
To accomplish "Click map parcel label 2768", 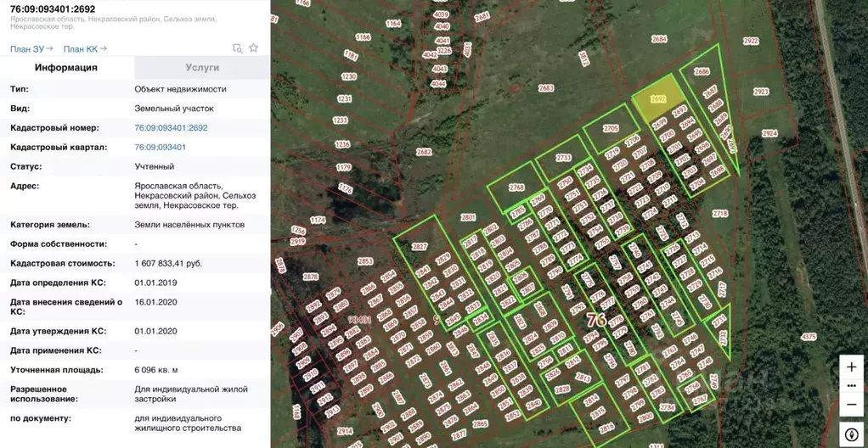I will click(x=516, y=188).
